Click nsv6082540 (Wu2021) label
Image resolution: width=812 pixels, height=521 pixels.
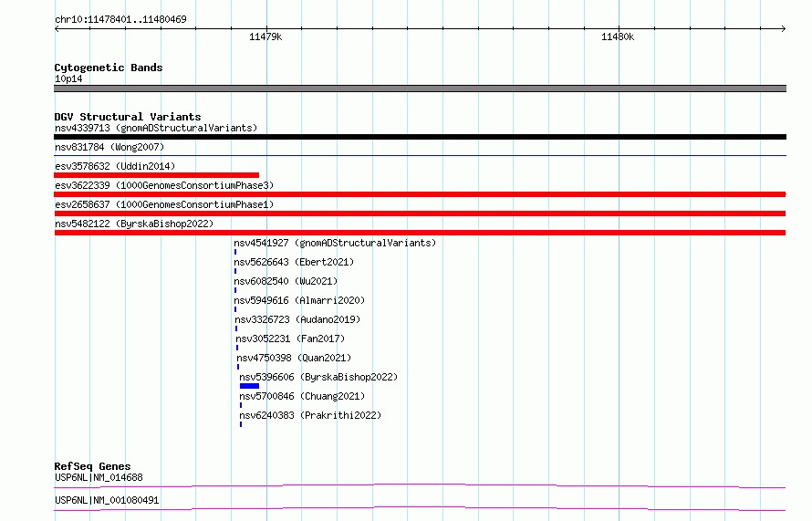coord(286,281)
